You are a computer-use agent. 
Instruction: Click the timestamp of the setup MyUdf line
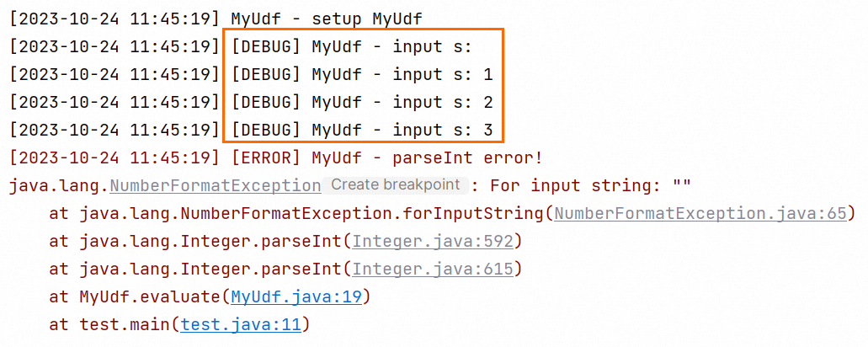(x=114, y=19)
